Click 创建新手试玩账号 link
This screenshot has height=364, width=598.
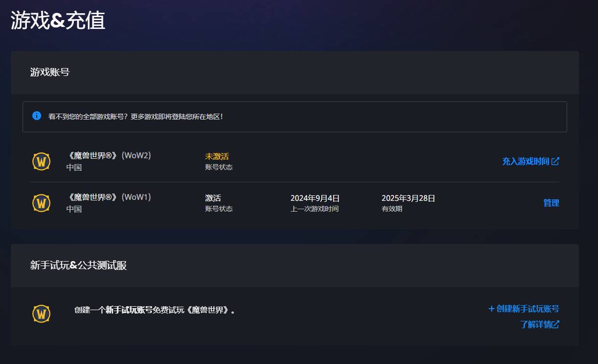[x=524, y=309]
